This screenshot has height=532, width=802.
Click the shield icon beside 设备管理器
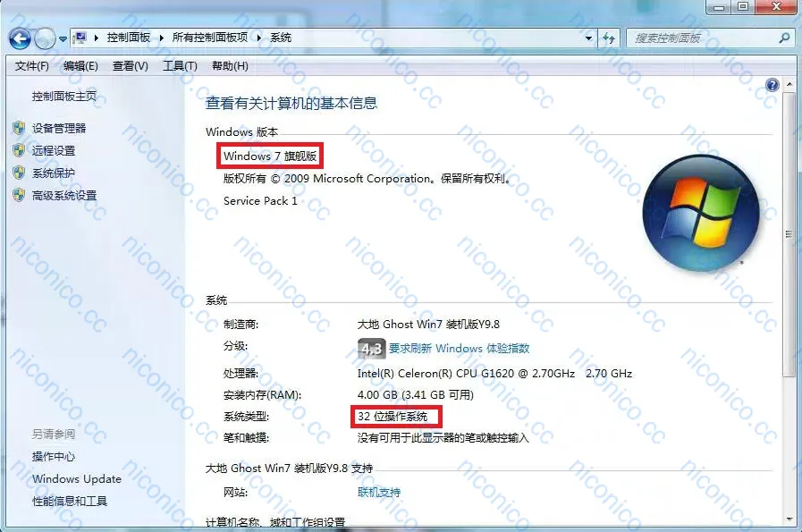click(x=19, y=128)
